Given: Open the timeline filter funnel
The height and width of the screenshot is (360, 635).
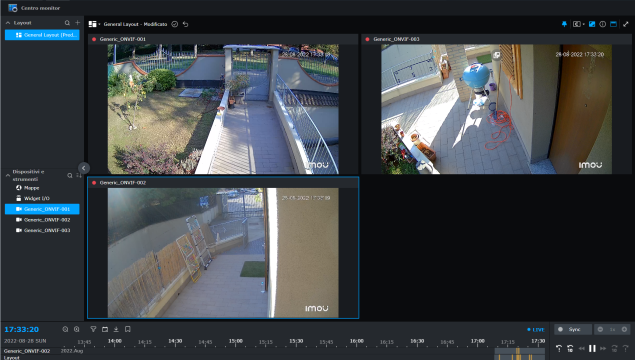Looking at the screenshot, I should pos(93,329).
